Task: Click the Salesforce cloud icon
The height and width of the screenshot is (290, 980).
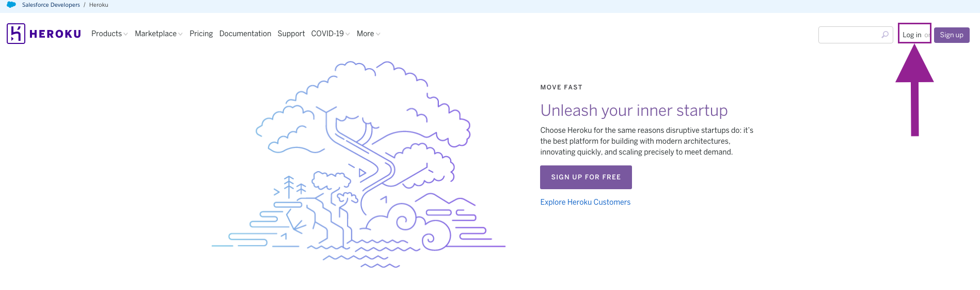Action: click(11, 5)
